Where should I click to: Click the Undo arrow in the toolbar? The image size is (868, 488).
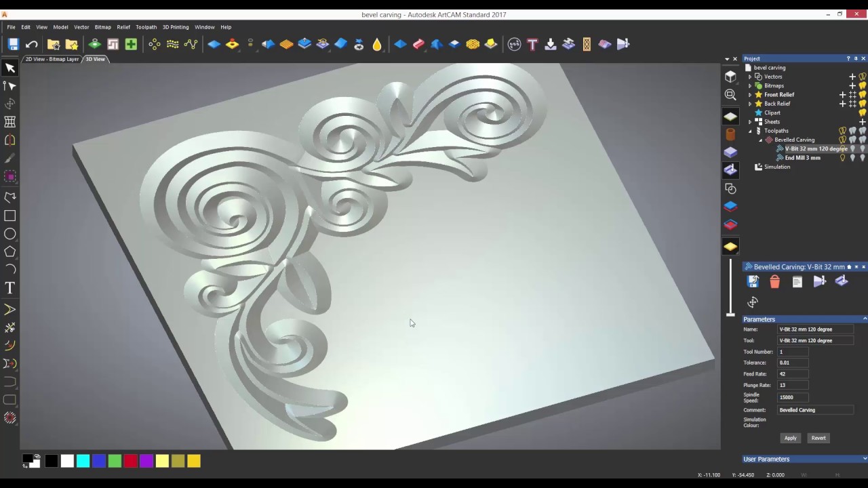[31, 44]
